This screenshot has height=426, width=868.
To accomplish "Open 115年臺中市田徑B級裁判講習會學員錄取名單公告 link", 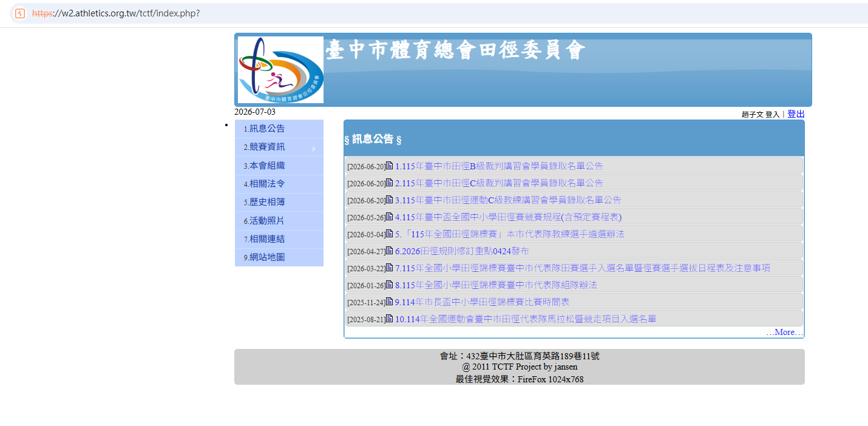I will (499, 166).
